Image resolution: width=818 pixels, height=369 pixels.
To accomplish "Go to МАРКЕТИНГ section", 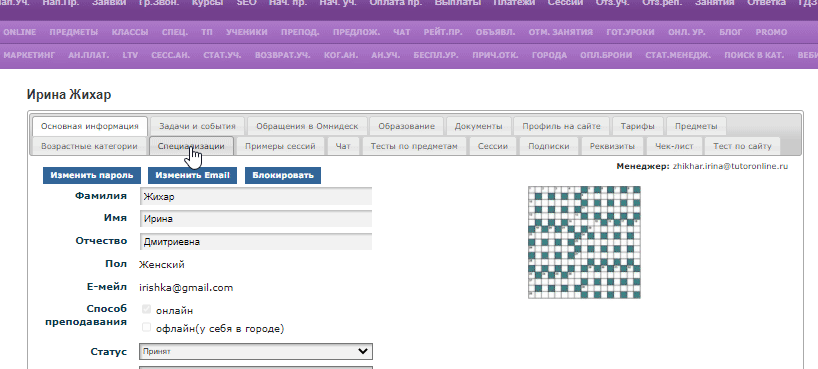I will tap(29, 55).
